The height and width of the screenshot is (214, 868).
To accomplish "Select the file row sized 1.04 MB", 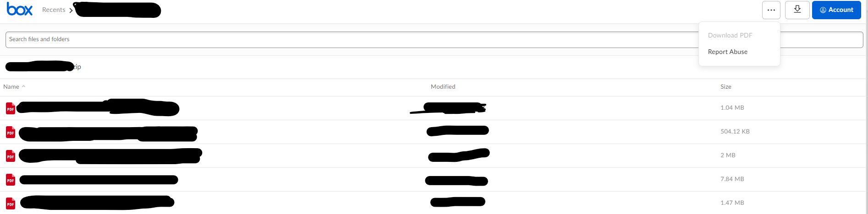I will pyautogui.click(x=433, y=108).
